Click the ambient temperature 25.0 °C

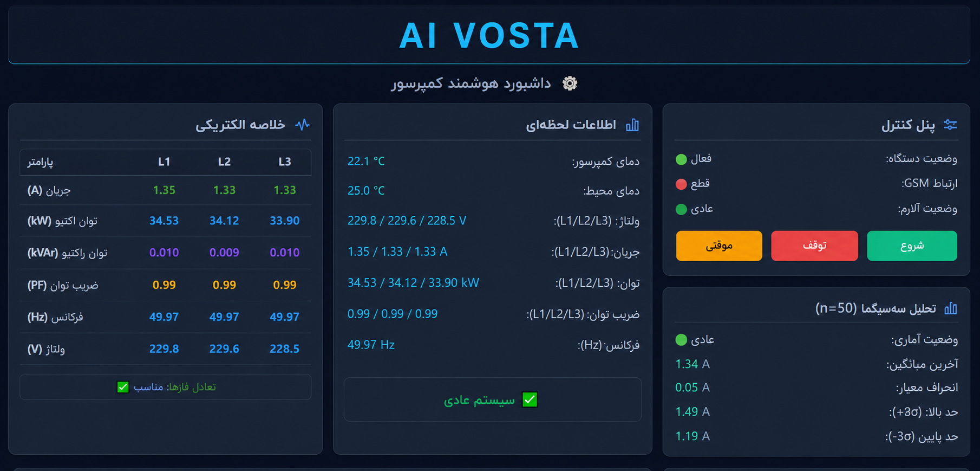(366, 191)
